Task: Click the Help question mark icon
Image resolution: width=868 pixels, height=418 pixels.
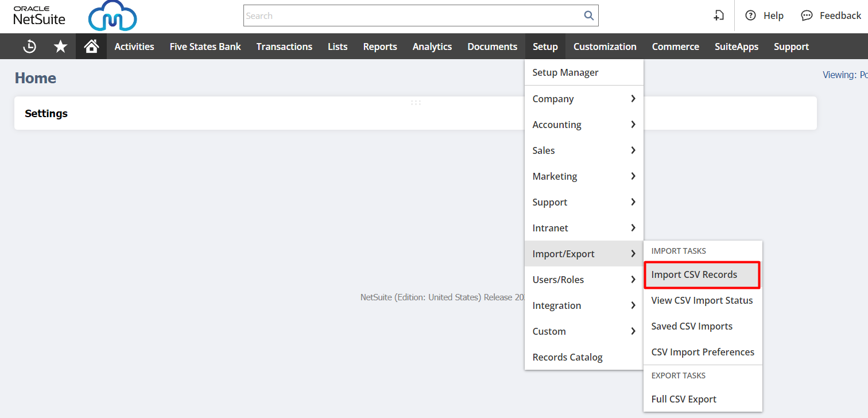Action: 750,16
